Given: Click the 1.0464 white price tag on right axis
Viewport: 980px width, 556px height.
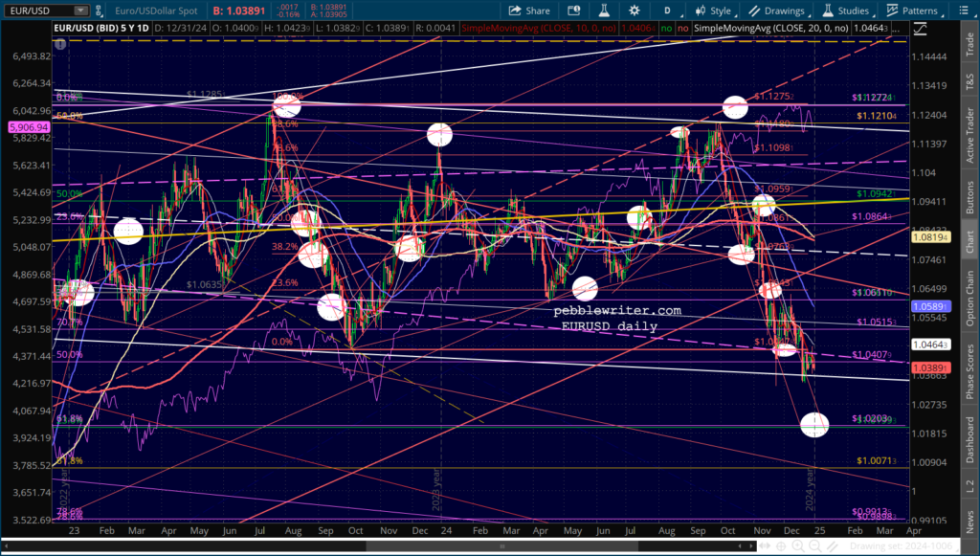Looking at the screenshot, I should click(932, 345).
